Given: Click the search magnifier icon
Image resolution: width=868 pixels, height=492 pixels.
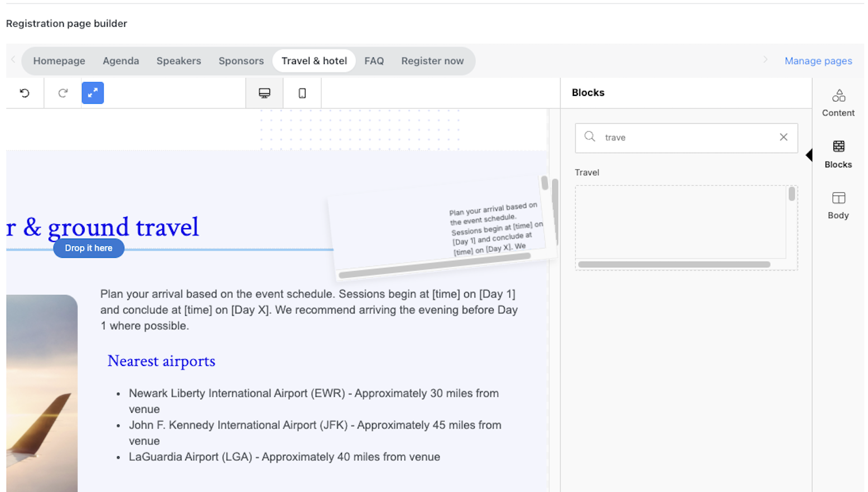Looking at the screenshot, I should click(590, 137).
